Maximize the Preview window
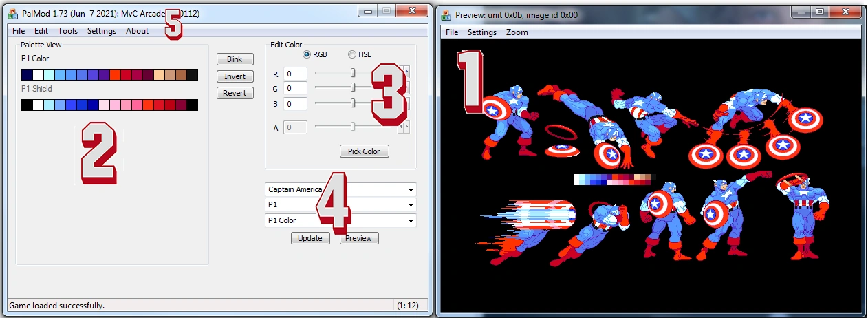 [x=820, y=12]
